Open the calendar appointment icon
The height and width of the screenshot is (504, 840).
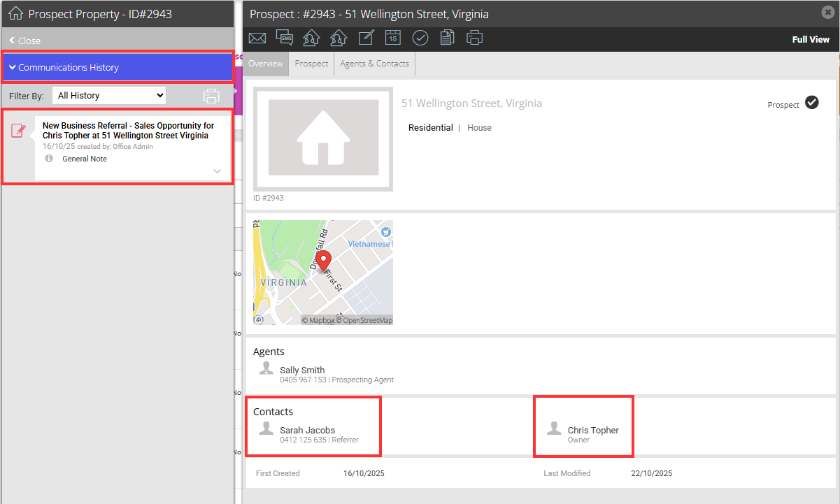[393, 38]
